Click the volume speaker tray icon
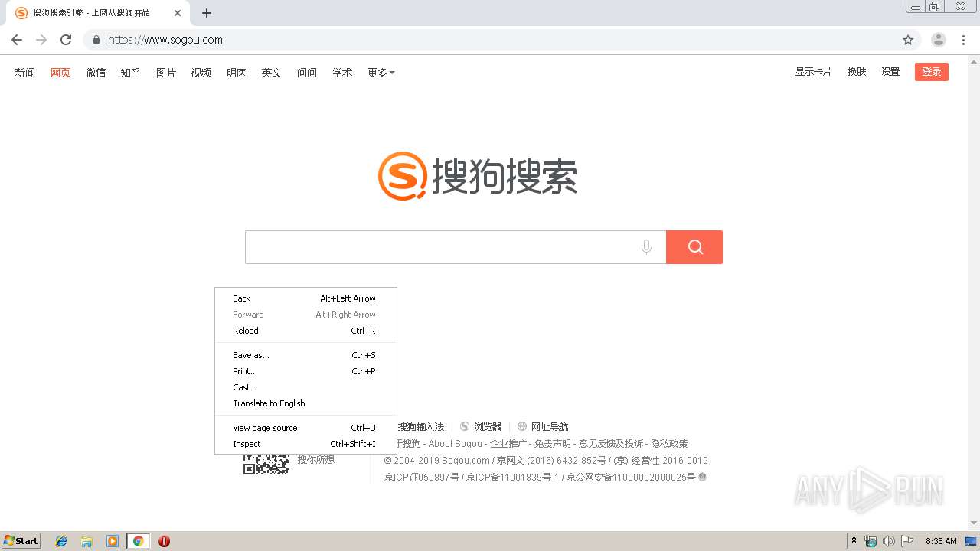 click(888, 541)
